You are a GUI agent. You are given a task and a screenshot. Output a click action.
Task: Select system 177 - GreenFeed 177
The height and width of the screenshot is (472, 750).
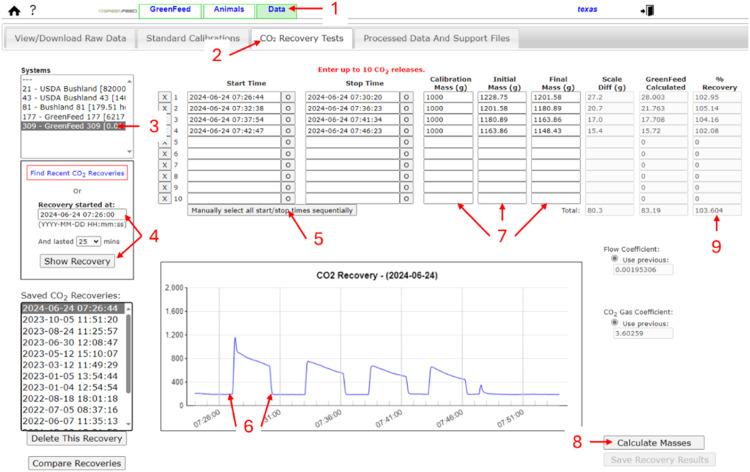coord(74,117)
